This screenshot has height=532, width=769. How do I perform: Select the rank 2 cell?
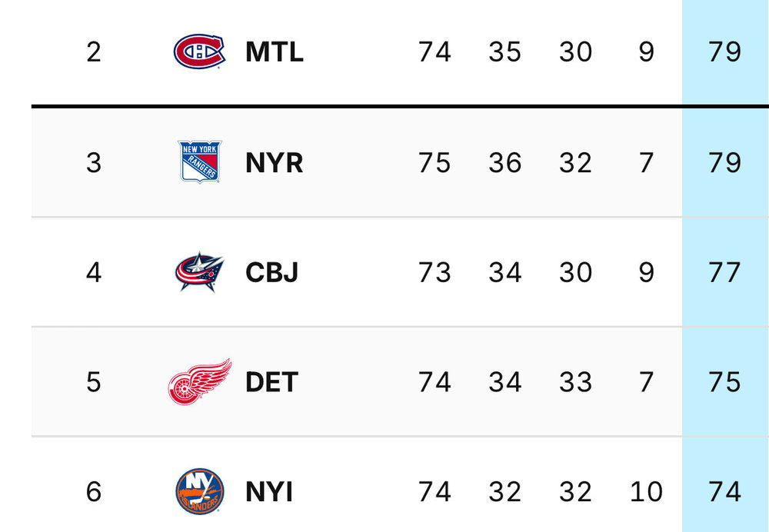pos(94,52)
